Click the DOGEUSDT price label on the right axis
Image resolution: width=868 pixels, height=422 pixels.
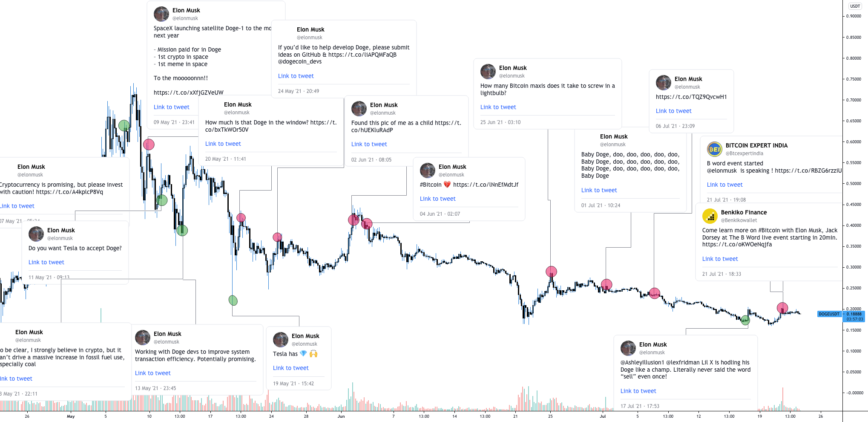pyautogui.click(x=829, y=314)
